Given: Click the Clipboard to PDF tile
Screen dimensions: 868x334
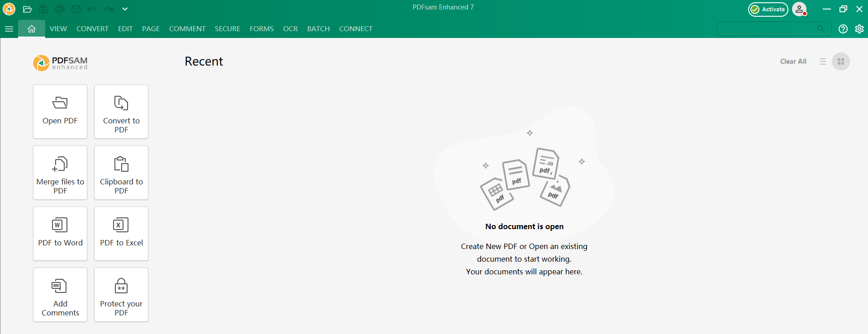Looking at the screenshot, I should 121,173.
